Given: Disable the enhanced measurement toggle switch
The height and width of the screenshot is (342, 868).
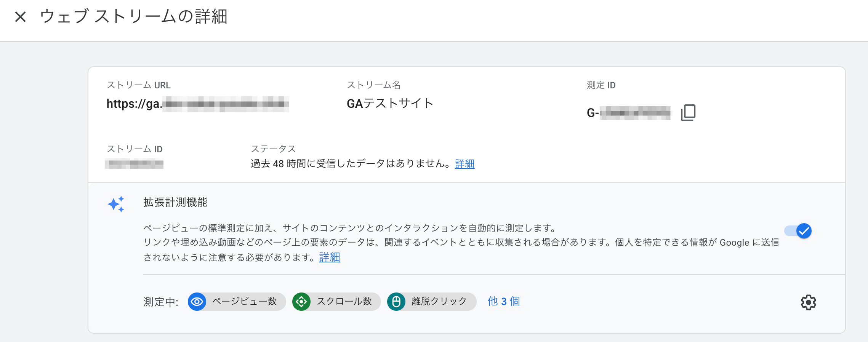Looking at the screenshot, I should 798,231.
